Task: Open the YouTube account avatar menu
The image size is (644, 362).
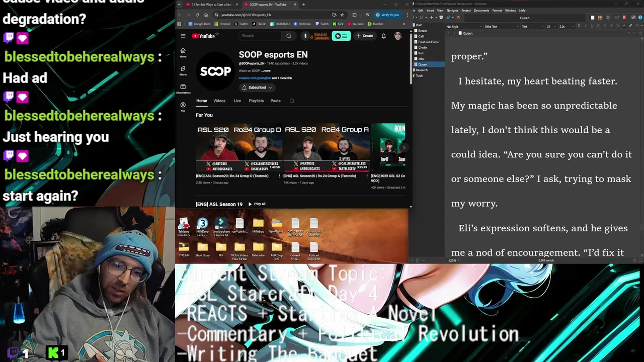Action: tap(398, 36)
